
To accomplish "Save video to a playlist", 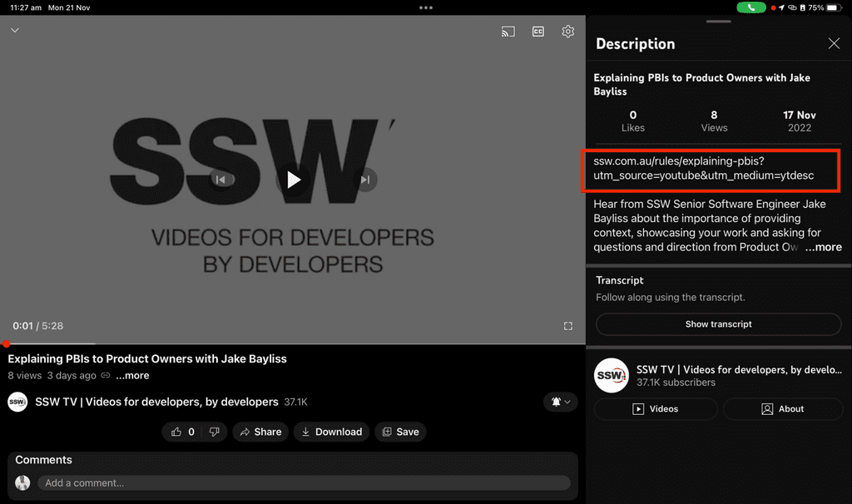I will [x=400, y=432].
